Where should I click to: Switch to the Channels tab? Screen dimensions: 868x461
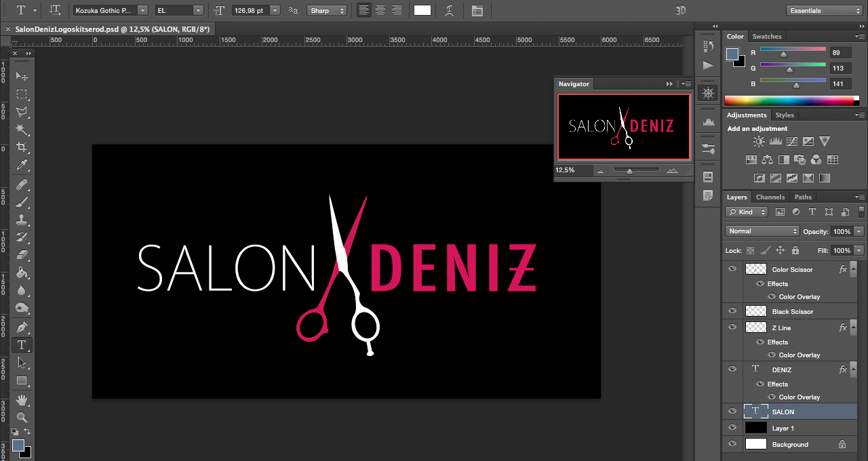tap(770, 197)
